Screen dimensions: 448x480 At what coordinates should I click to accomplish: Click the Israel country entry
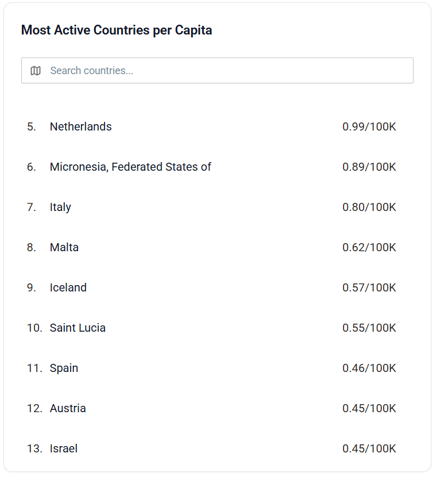[64, 448]
